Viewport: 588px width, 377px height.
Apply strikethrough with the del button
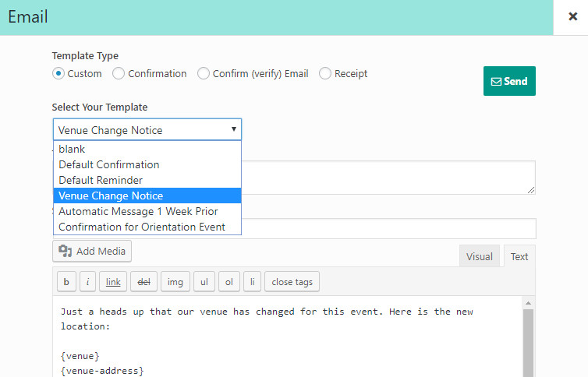tap(143, 281)
